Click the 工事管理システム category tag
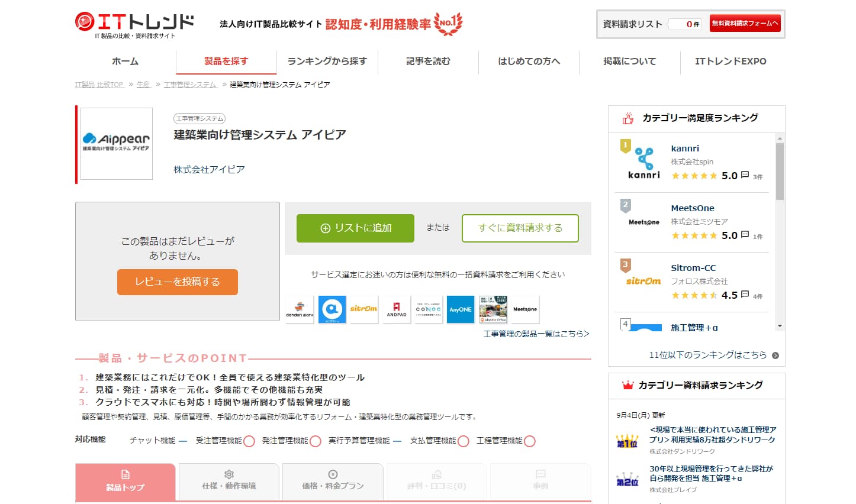The width and height of the screenshot is (856, 504). point(199,119)
